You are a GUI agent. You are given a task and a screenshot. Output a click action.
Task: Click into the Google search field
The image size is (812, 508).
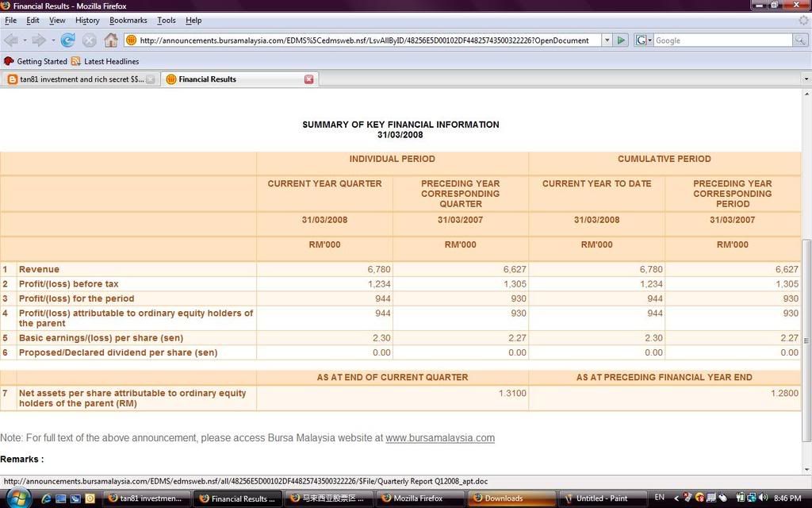tap(722, 40)
